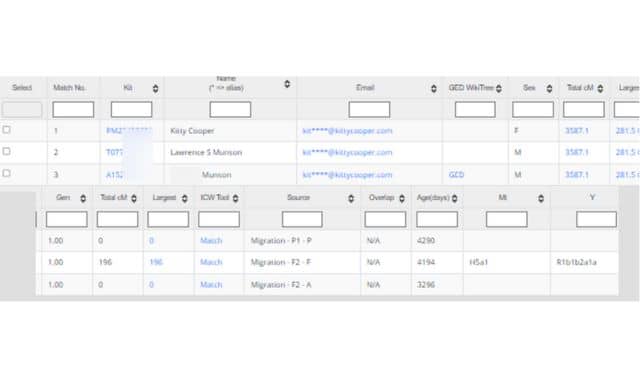Select the checkbox for Lawrence S Munson

(x=7, y=151)
